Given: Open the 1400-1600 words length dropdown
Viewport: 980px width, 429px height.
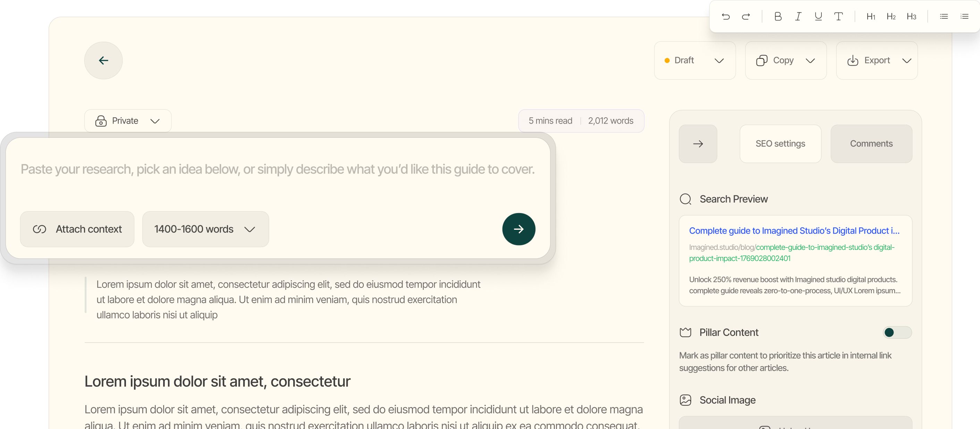Looking at the screenshot, I should (x=205, y=229).
